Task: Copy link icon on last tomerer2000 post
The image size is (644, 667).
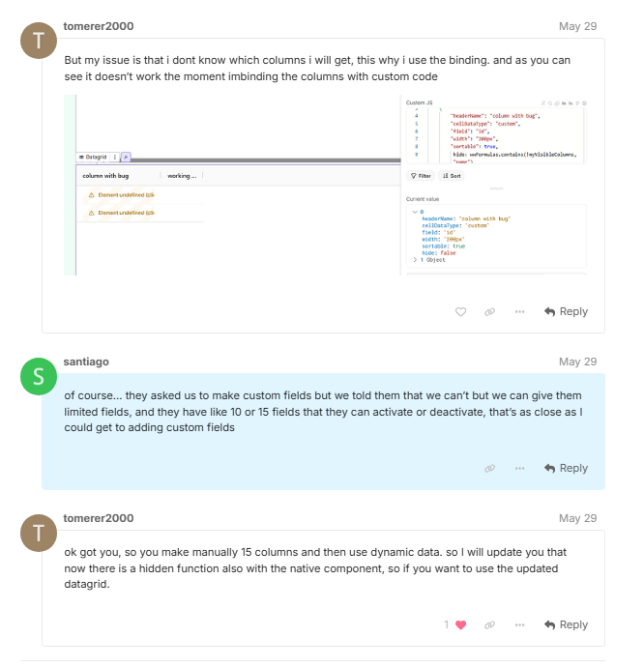Action: 490,624
